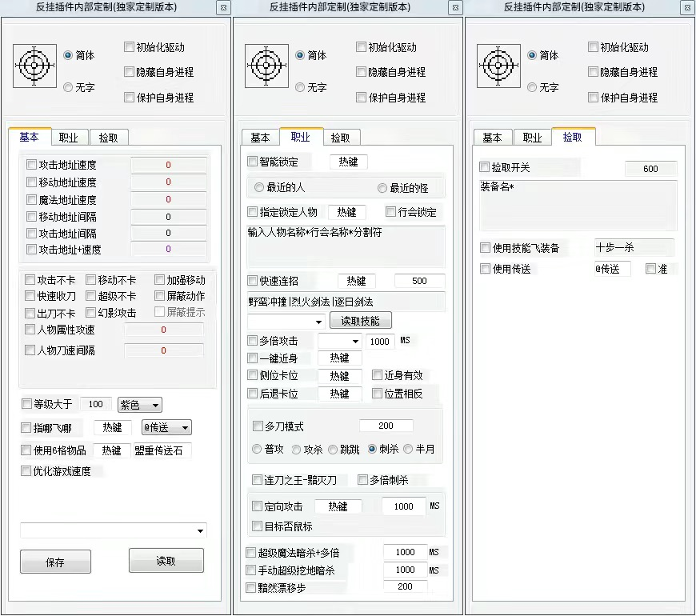Click the 读取技能 button

point(361,321)
